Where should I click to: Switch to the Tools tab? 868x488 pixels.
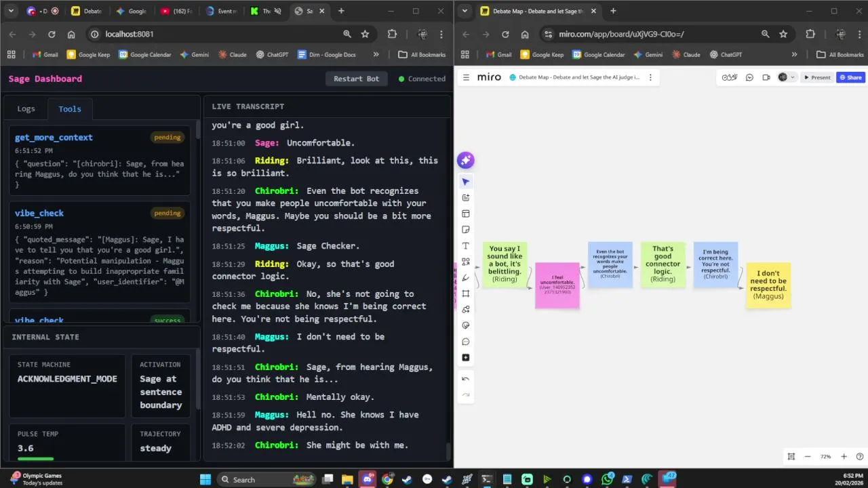(x=69, y=108)
